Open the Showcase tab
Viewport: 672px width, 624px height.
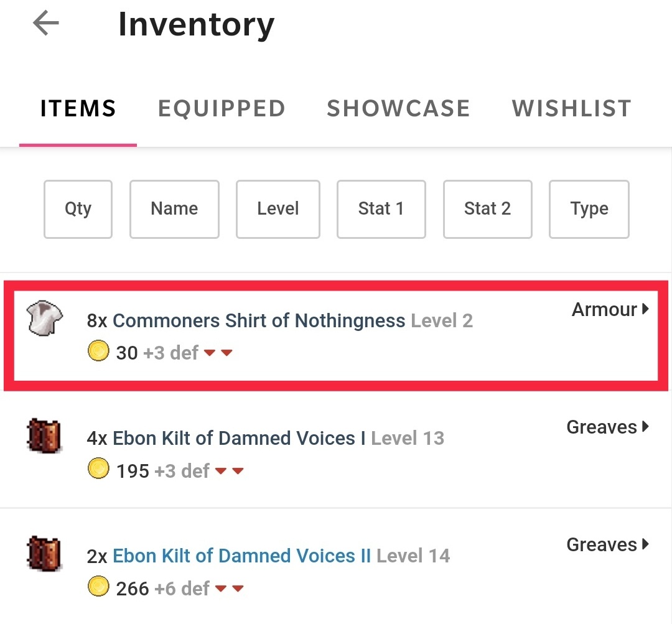pyautogui.click(x=398, y=109)
